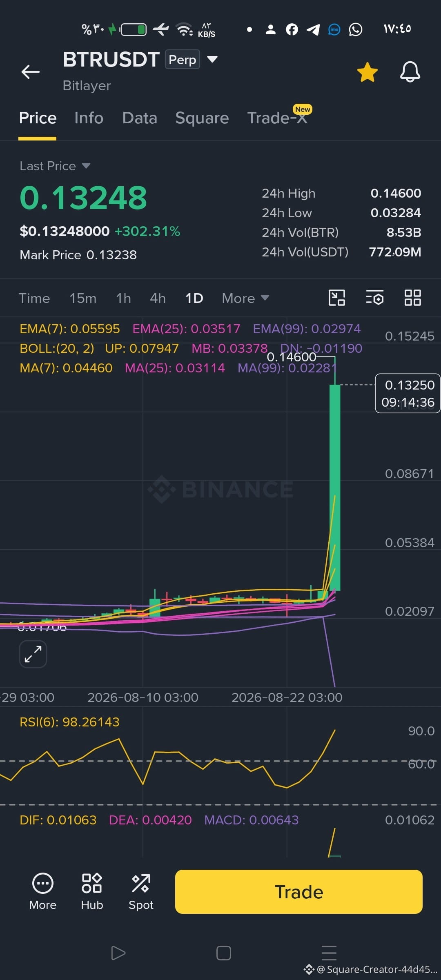Tap Android back navigation triangle
This screenshot has width=441, height=980.
coord(118,953)
